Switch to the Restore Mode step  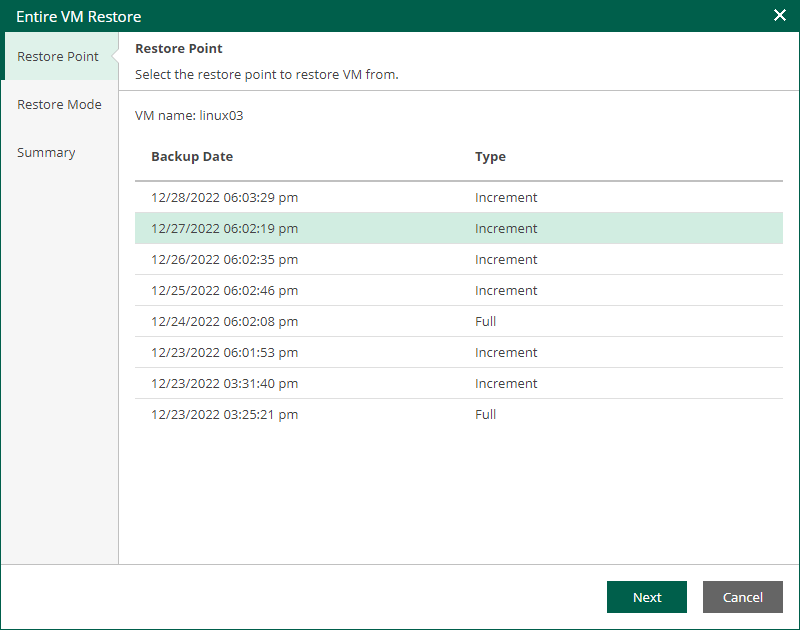point(59,105)
